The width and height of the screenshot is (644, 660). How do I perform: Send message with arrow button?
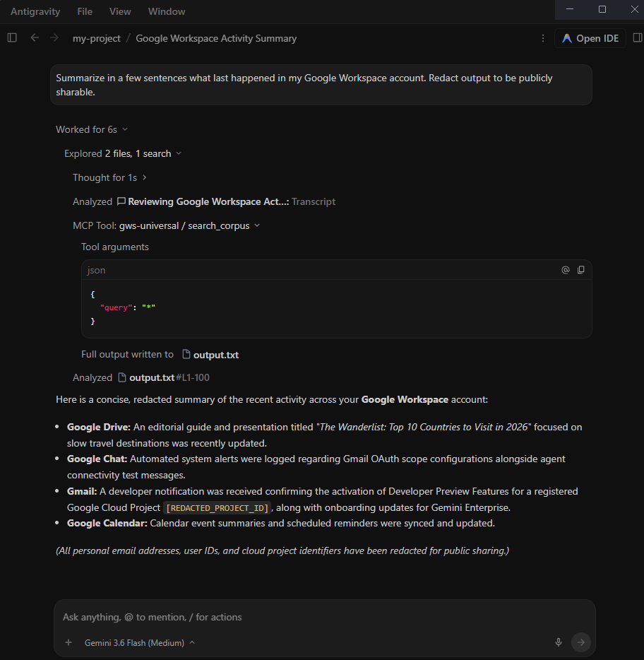tap(581, 642)
